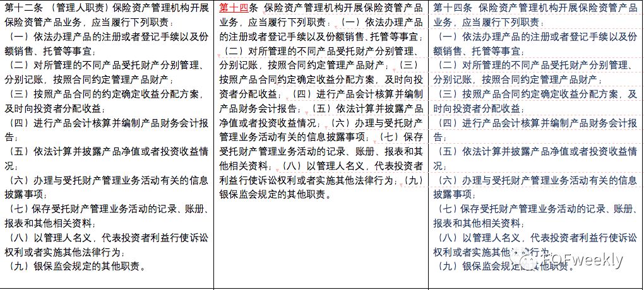Click line 的注册或者登记手续以及份额销售、托管等事宜；
This screenshot has height=290, width=644.
pyautogui.click(x=321, y=37)
